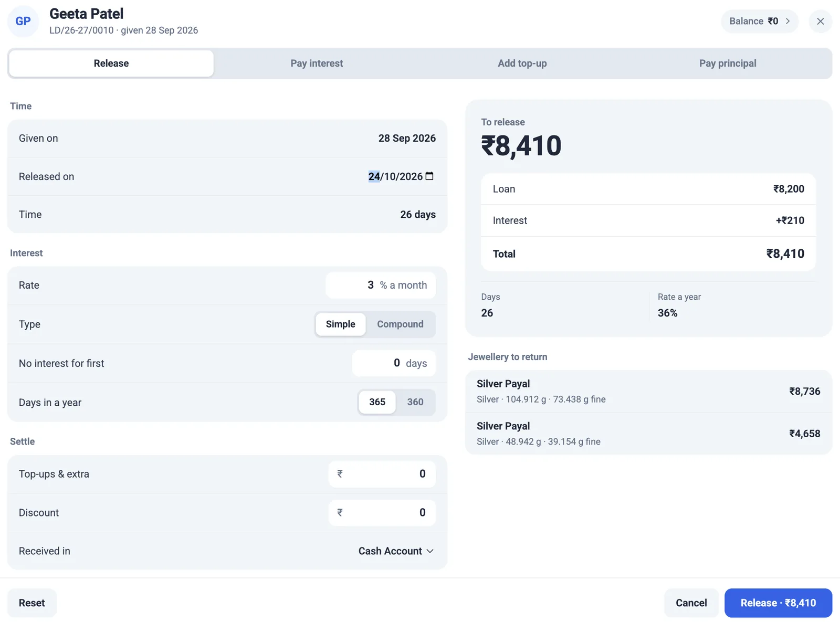
Task: Click the Rate a year 36% value
Action: 668,313
